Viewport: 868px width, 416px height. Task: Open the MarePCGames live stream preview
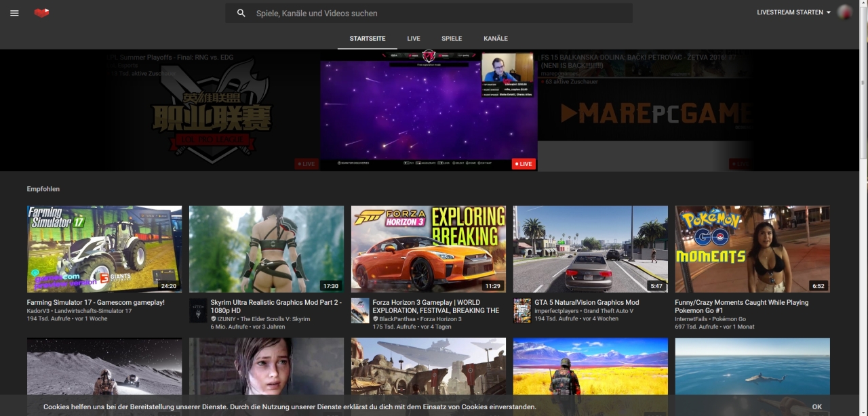pyautogui.click(x=646, y=110)
